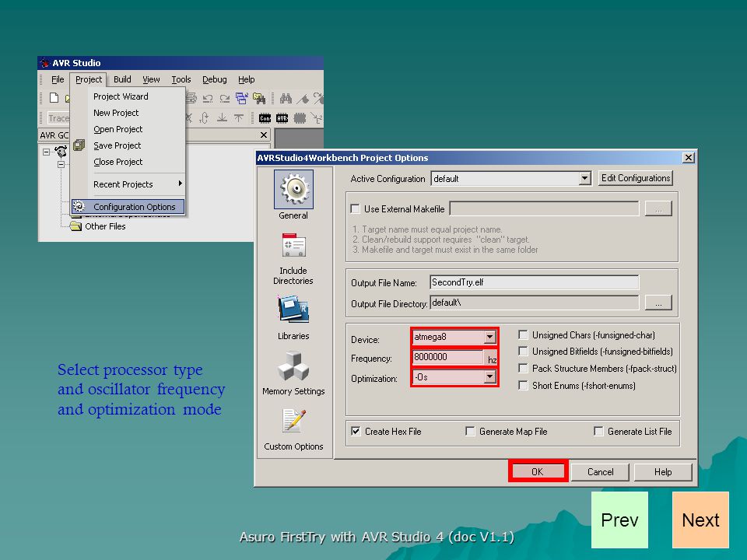Collapse the top project tree node

point(46,152)
